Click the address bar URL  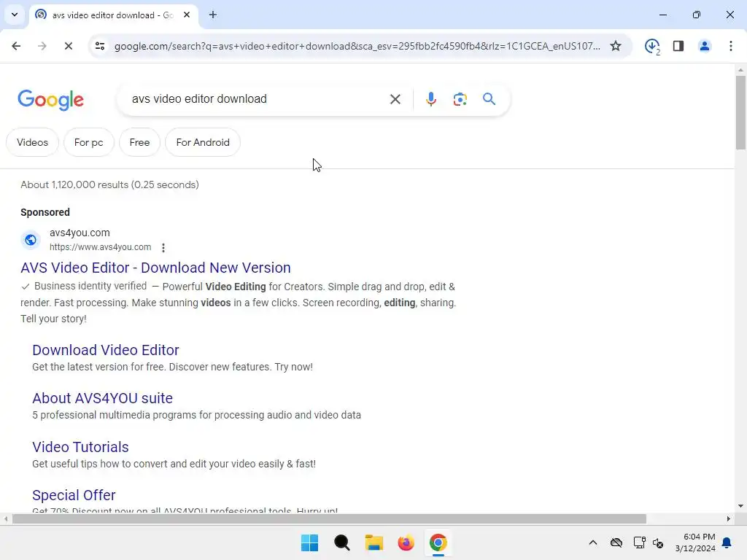[357, 46]
